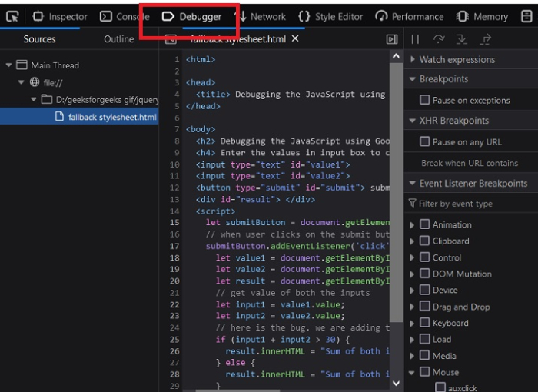Click the step in icon

point(461,39)
